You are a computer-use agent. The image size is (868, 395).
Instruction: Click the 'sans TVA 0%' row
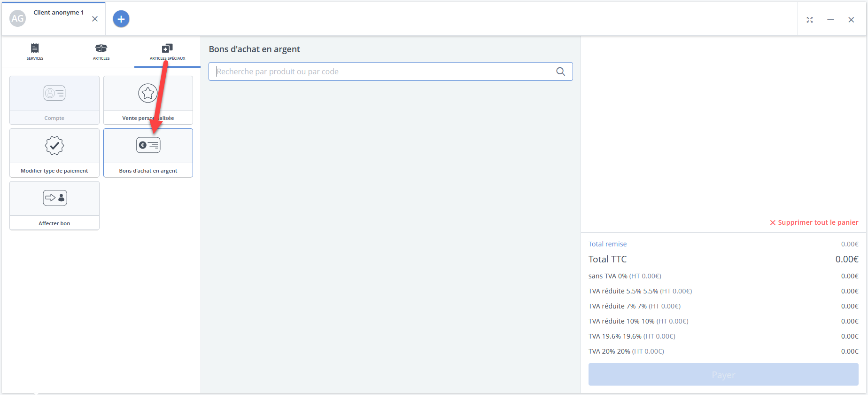click(723, 276)
